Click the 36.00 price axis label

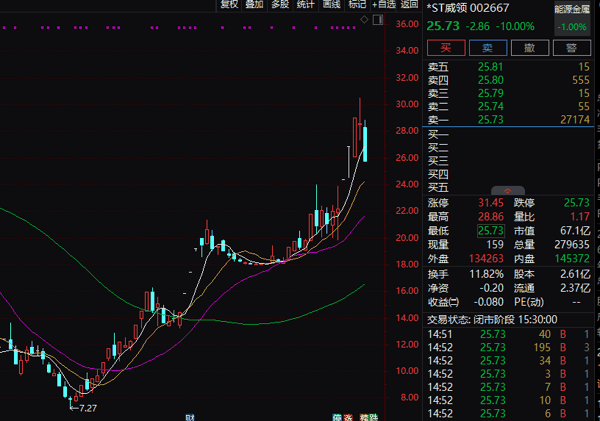[x=407, y=24]
